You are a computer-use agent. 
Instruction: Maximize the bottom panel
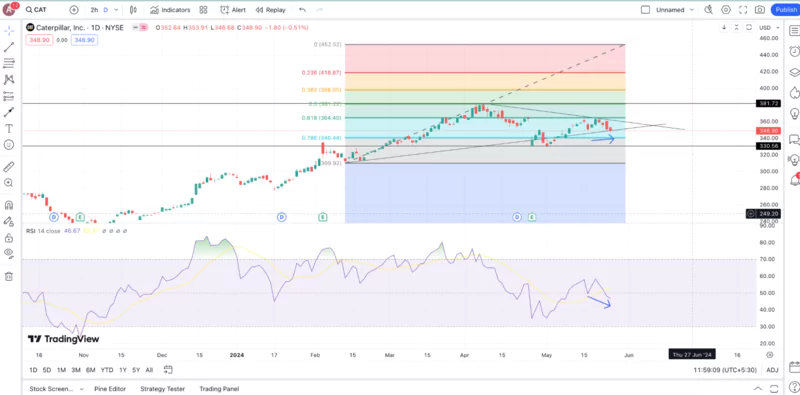tap(774, 389)
